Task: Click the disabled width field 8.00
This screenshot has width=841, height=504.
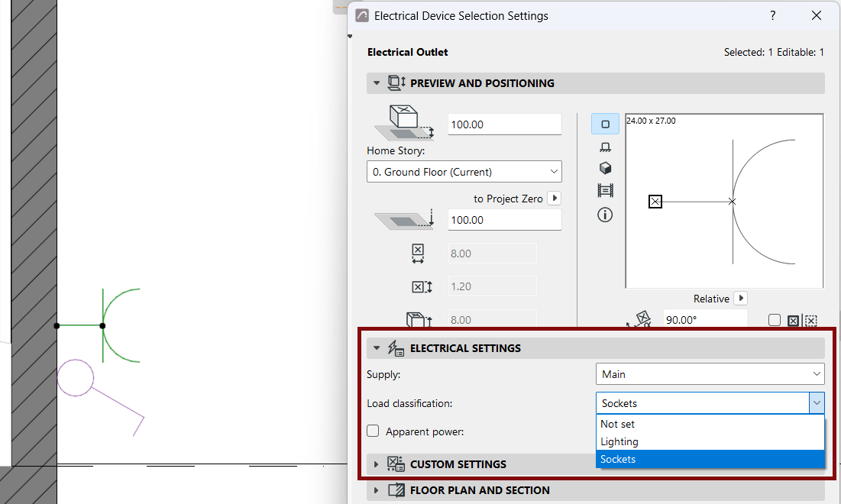Action: coord(492,254)
